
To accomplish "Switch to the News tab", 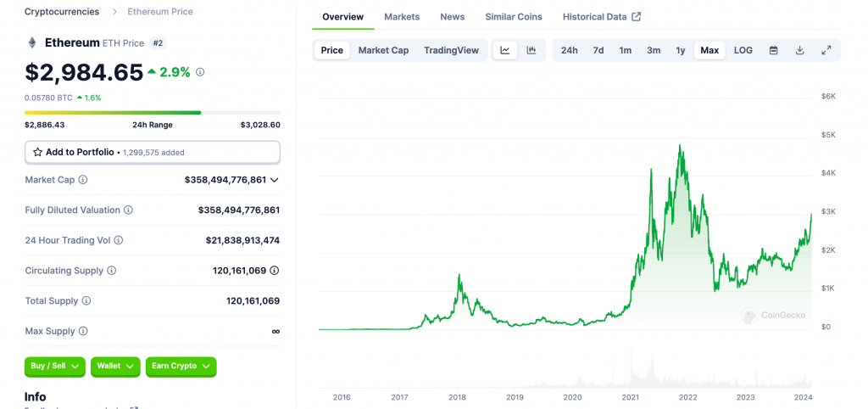I will click(x=453, y=17).
